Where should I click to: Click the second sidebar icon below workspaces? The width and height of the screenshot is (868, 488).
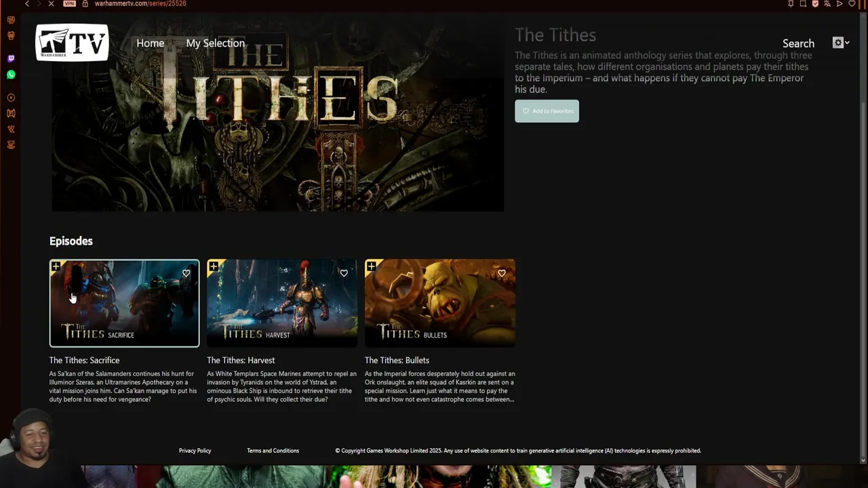coord(11,35)
